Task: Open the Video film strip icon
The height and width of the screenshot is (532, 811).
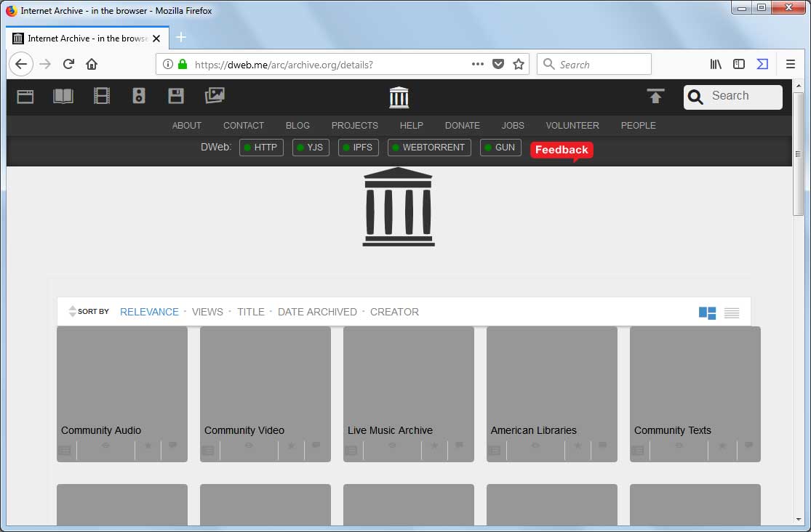Action: coord(101,96)
